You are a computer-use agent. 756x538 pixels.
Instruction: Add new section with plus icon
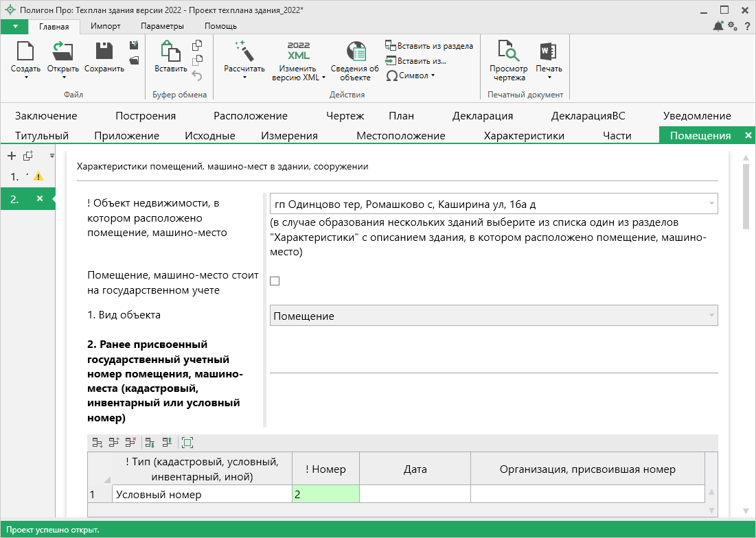pos(12,156)
